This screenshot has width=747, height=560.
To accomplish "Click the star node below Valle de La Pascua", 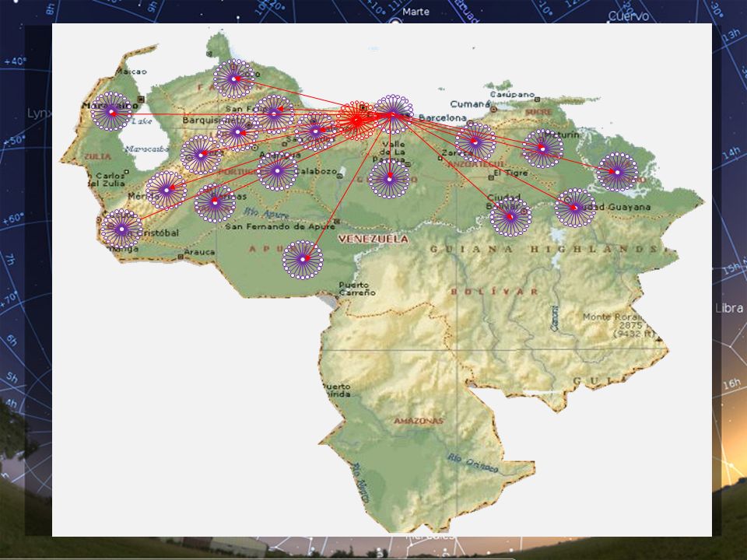I will [389, 179].
